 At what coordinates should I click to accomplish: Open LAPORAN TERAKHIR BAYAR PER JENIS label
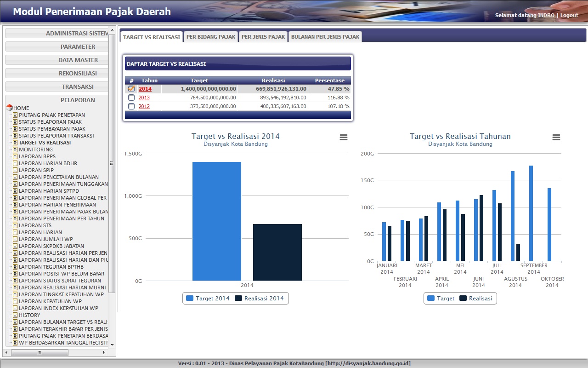[63, 329]
